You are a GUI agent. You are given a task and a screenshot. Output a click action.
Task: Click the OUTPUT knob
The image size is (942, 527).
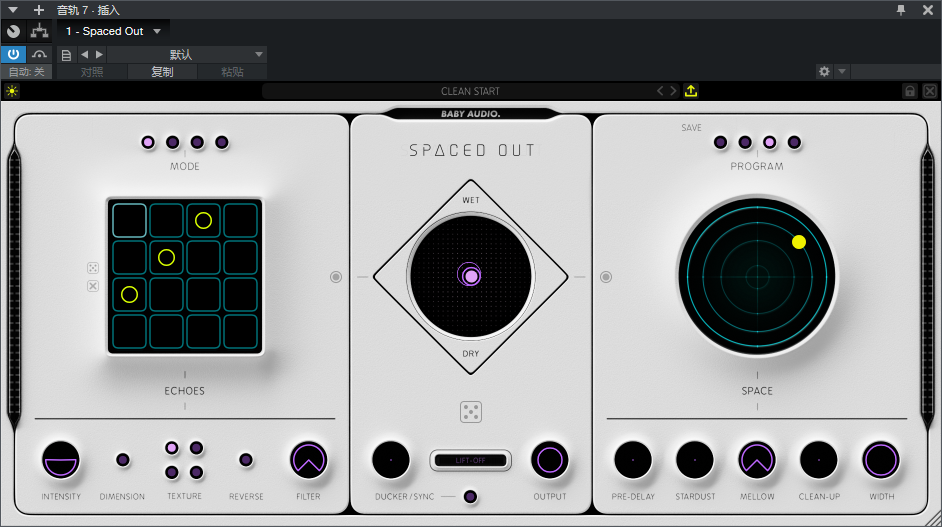(x=550, y=460)
